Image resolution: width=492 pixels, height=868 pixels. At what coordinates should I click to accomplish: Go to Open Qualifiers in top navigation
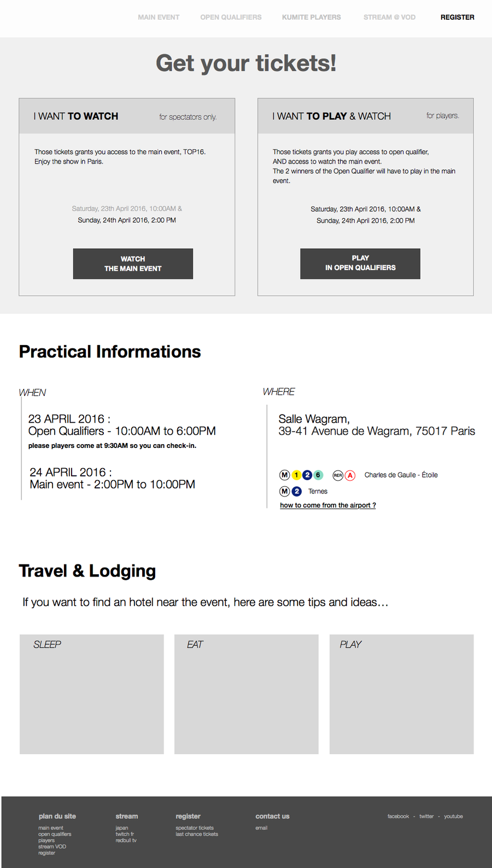tap(231, 18)
